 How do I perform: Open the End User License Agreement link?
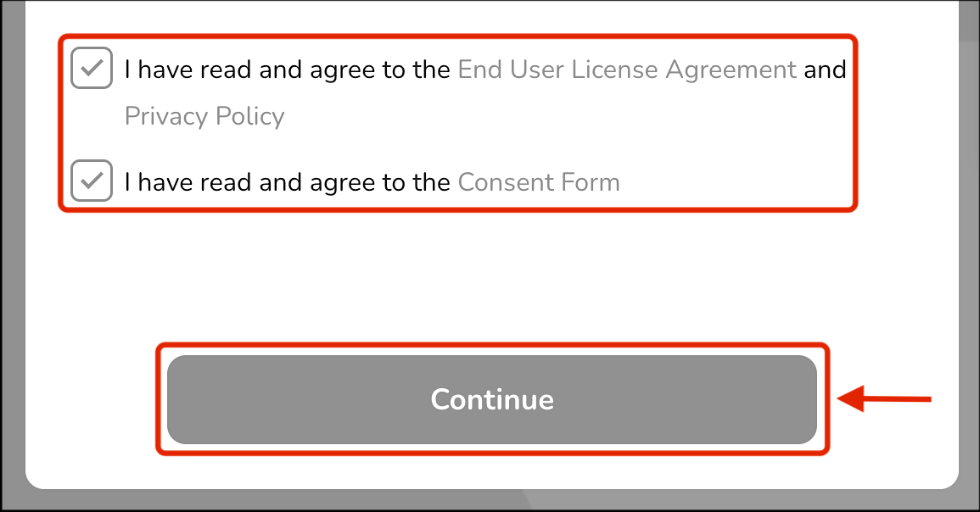(x=626, y=70)
